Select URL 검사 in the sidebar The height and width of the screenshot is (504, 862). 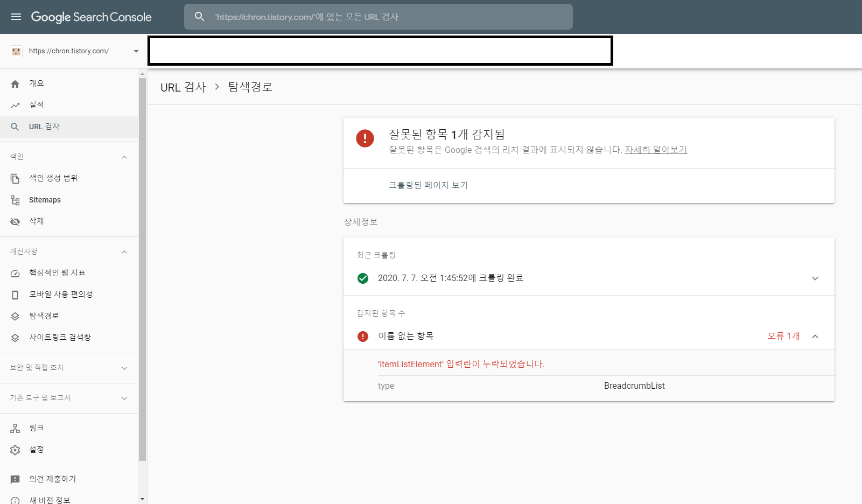69,127
